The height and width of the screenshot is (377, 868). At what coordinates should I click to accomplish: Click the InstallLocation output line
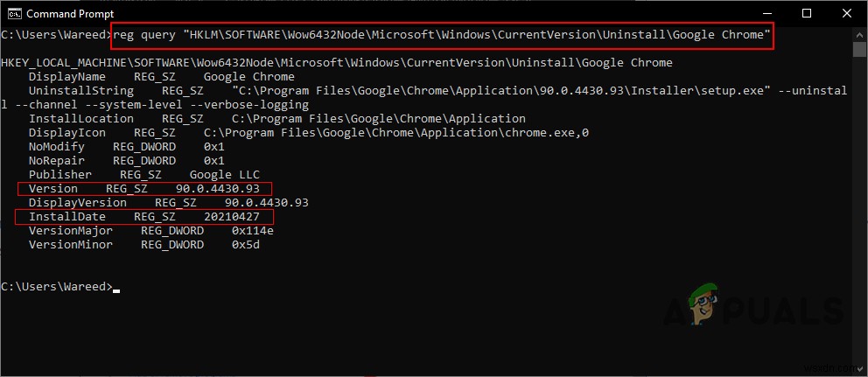277,119
